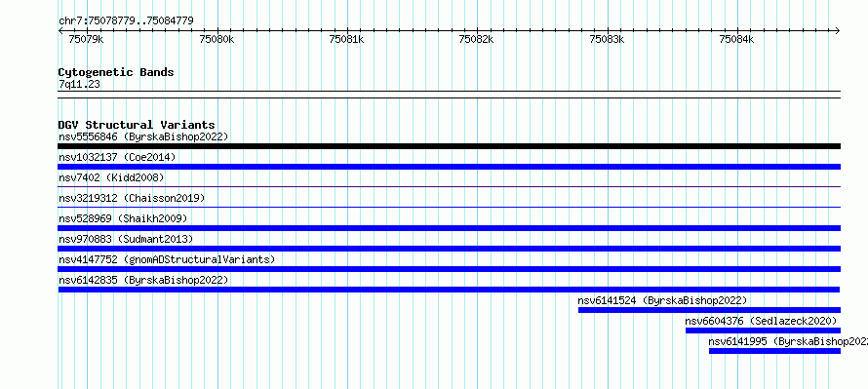Screen dimensions: 868x389
Task: Click the 75081k ruler tick label
Action: (x=346, y=39)
